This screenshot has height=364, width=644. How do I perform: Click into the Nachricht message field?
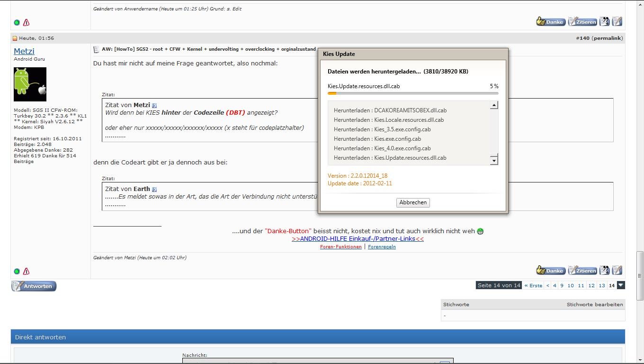tap(318, 361)
